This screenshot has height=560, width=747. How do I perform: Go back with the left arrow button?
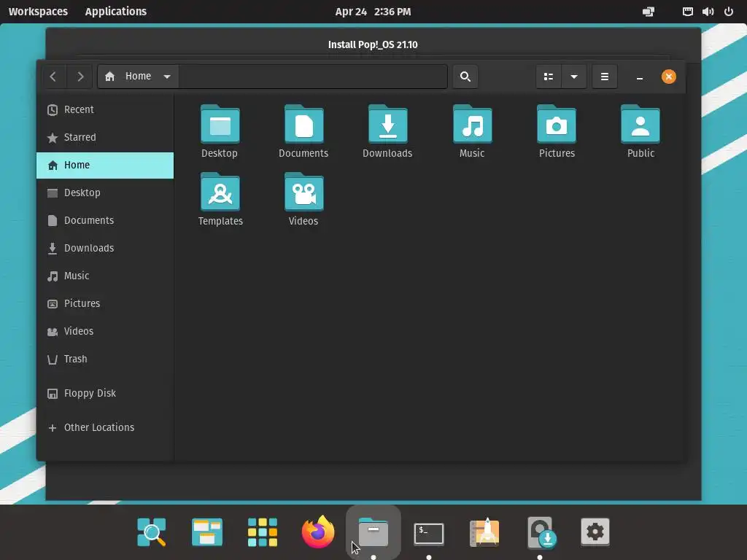click(53, 77)
